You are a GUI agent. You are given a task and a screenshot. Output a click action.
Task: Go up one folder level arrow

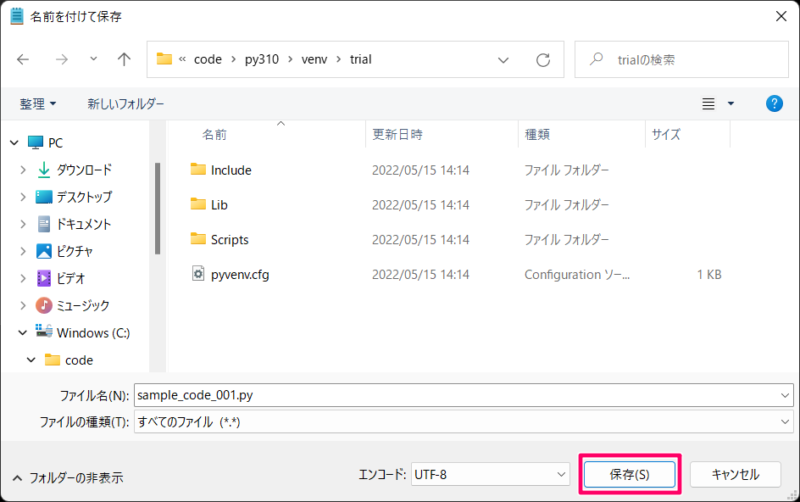(124, 59)
